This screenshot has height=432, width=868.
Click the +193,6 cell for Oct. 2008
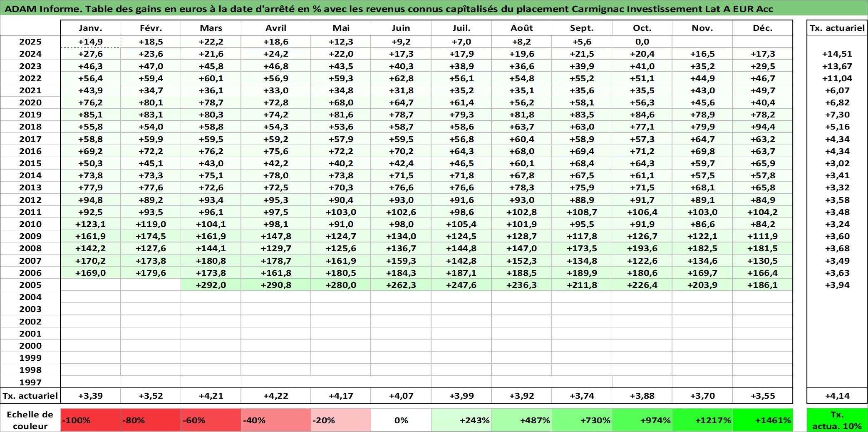pyautogui.click(x=642, y=248)
